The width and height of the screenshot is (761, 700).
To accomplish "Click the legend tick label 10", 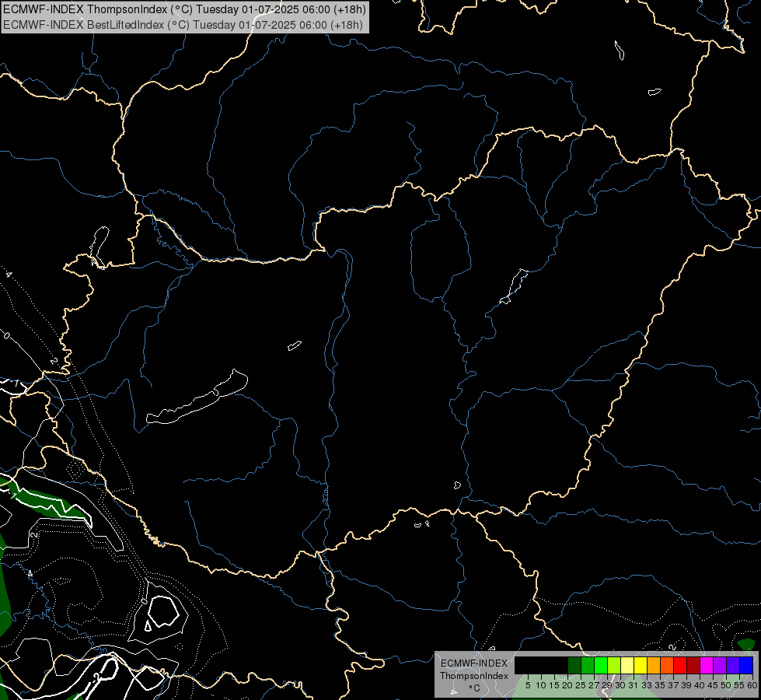I will tap(541, 685).
